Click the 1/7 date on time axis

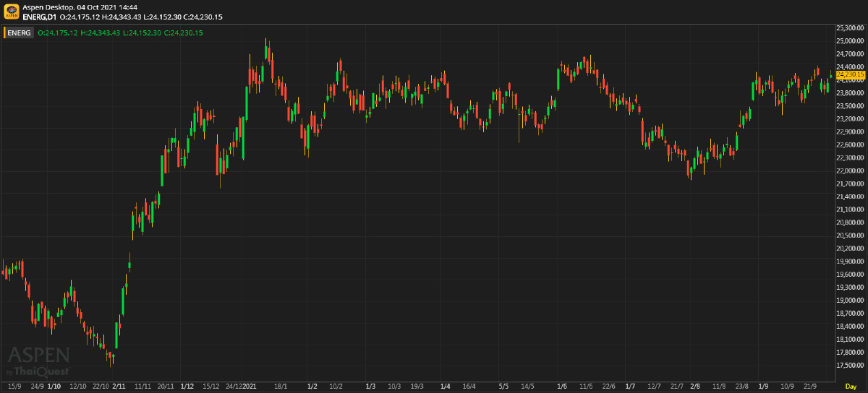(630, 386)
